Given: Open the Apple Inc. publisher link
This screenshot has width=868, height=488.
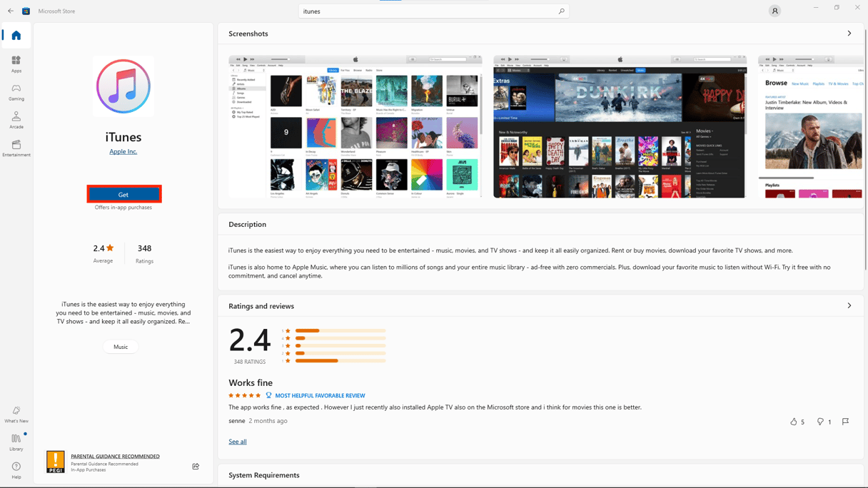Looking at the screenshot, I should click(x=123, y=151).
